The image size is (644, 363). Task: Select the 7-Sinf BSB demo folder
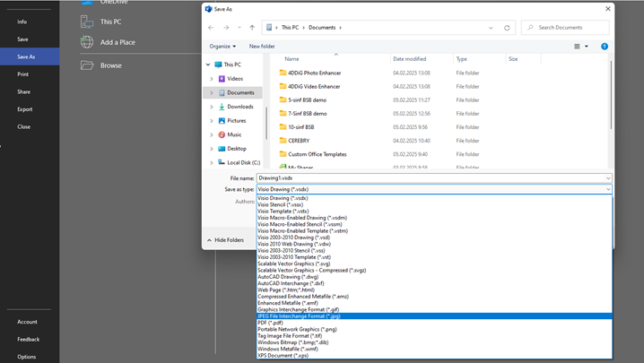click(308, 113)
